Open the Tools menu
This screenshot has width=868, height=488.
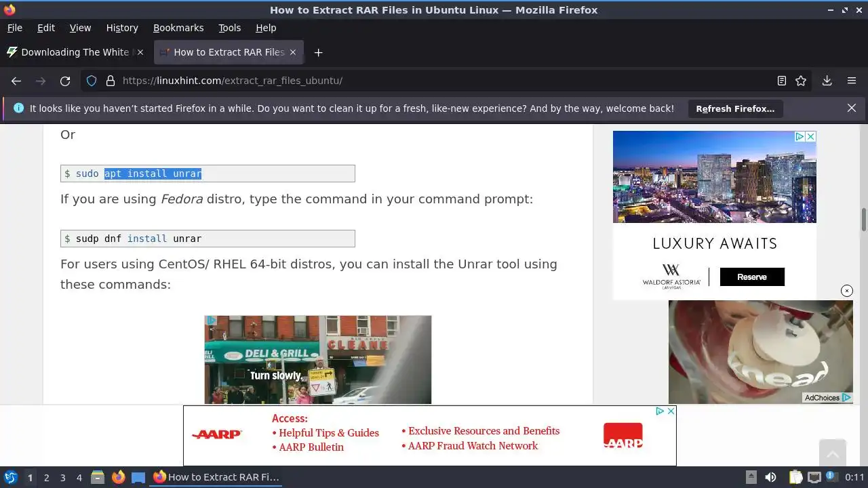(x=230, y=28)
